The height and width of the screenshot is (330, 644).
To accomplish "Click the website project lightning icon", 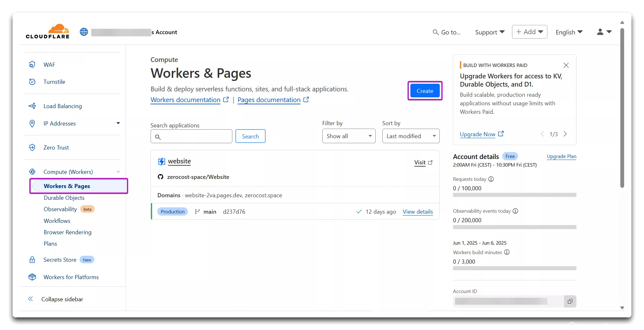I will [162, 162].
